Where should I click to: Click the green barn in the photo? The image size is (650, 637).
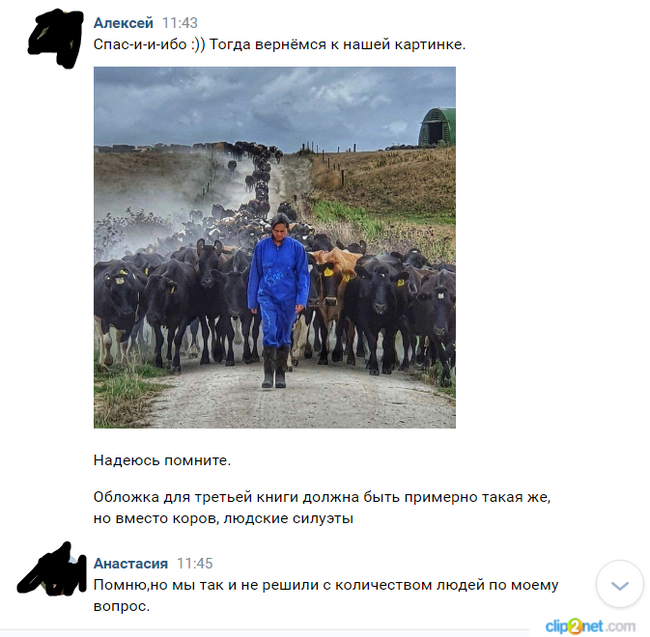click(x=437, y=127)
